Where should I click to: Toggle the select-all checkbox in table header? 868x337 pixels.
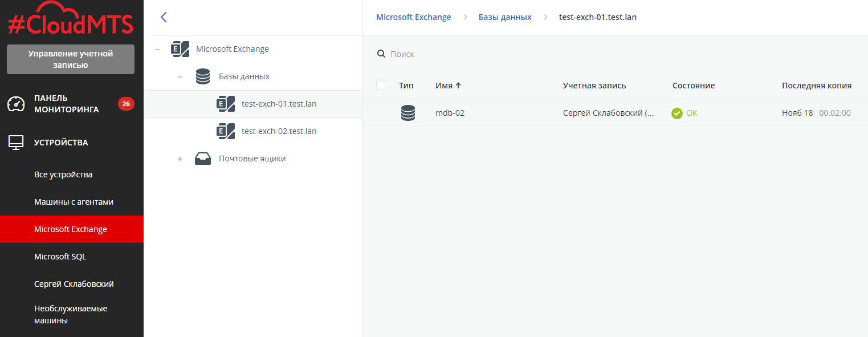point(381,86)
